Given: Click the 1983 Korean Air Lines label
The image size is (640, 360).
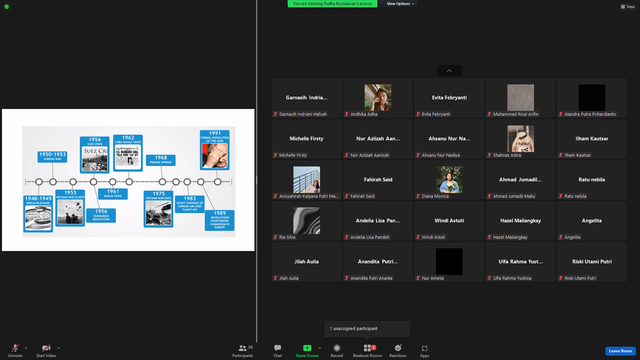Looking at the screenshot, I should (190, 204).
